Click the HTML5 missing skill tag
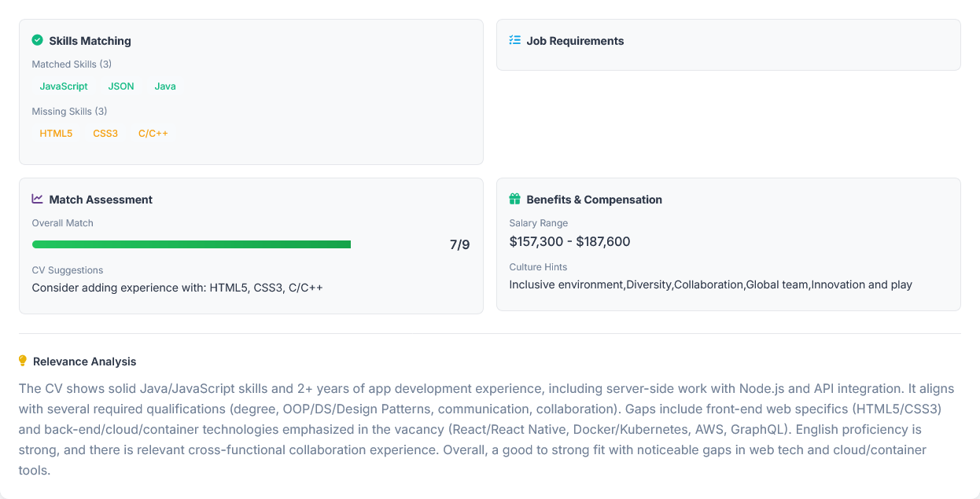The width and height of the screenshot is (980, 499). click(x=56, y=134)
